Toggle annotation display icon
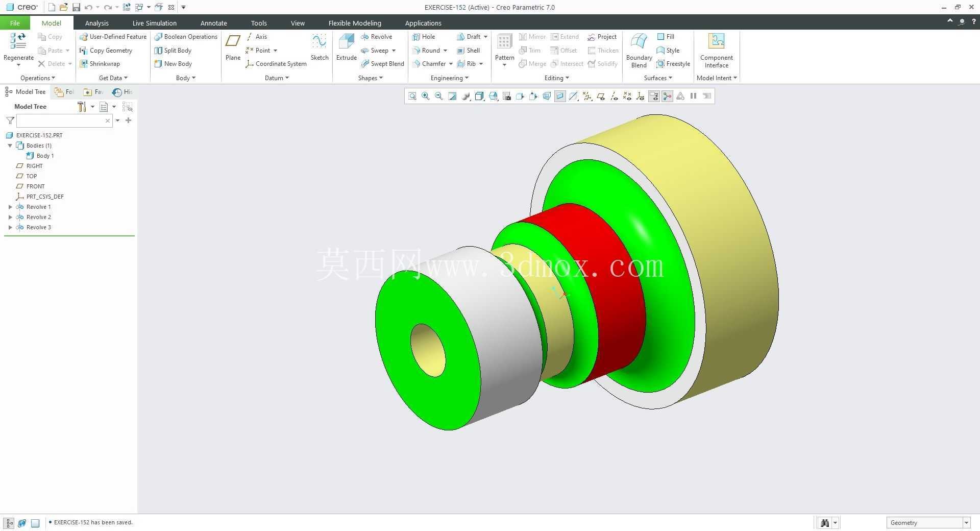Viewport: 980px width, 531px height. coord(654,96)
